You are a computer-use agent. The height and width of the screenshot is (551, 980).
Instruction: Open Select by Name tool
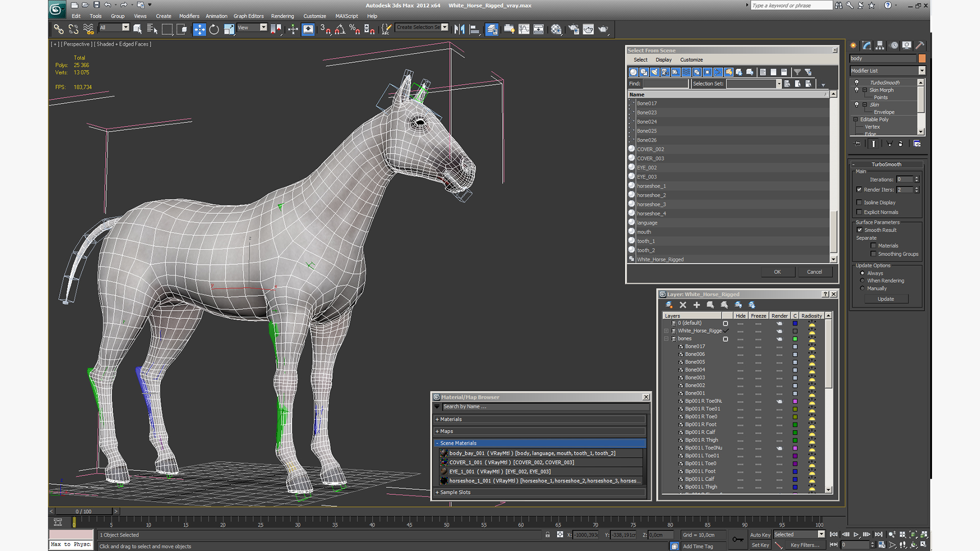point(152,29)
